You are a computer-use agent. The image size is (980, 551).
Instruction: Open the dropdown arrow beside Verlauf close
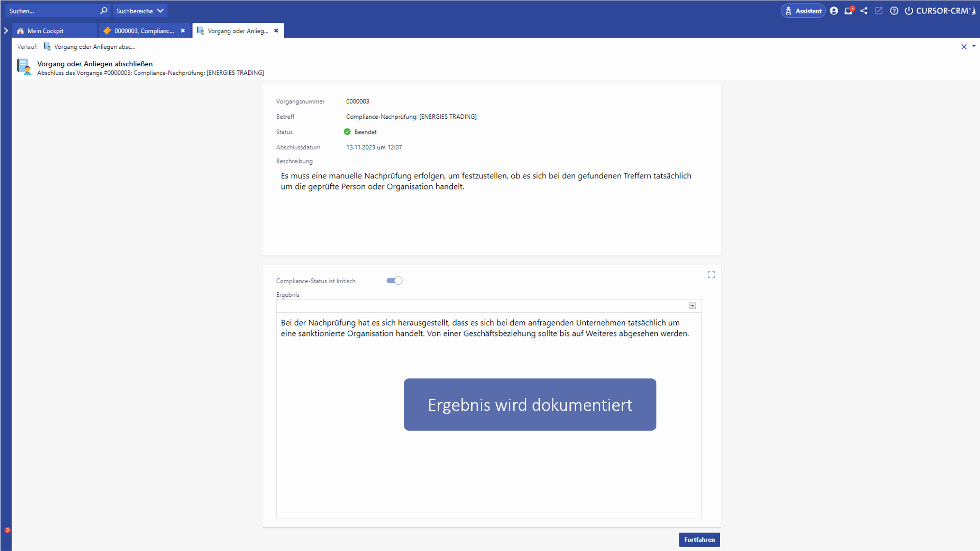point(974,46)
